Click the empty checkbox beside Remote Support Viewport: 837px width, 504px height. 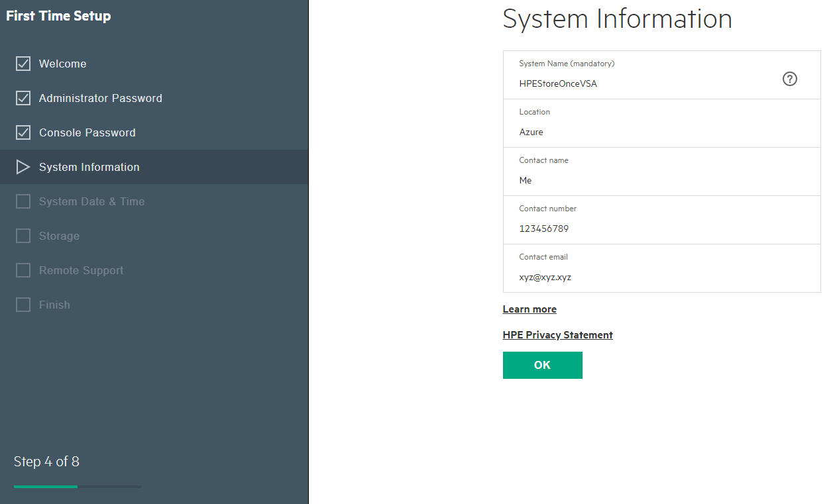click(x=23, y=270)
